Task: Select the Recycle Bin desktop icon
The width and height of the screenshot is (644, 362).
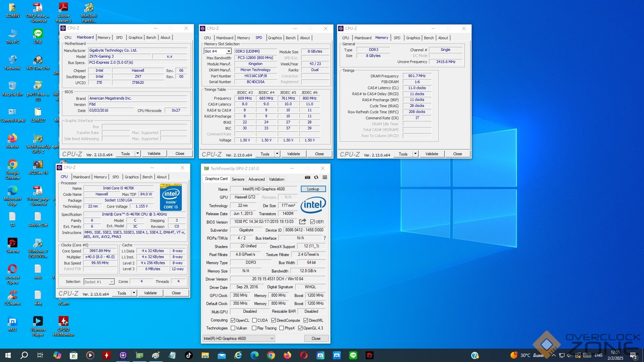Action: pyautogui.click(x=12, y=89)
